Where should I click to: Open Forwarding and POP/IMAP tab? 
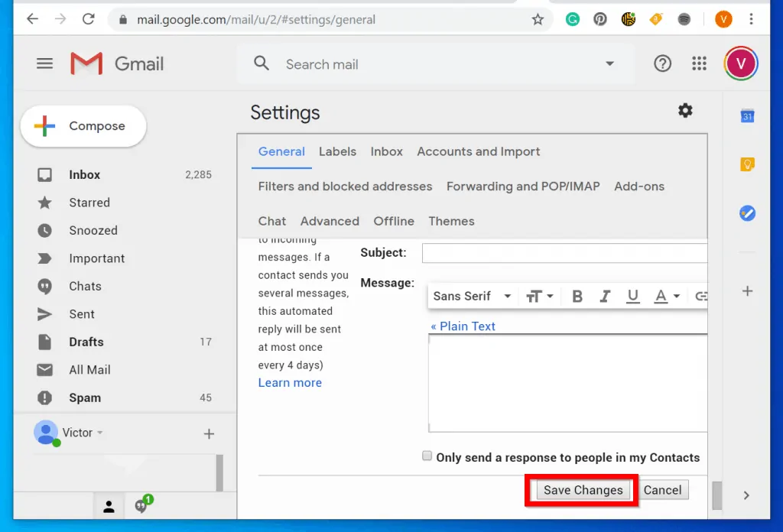523,187
